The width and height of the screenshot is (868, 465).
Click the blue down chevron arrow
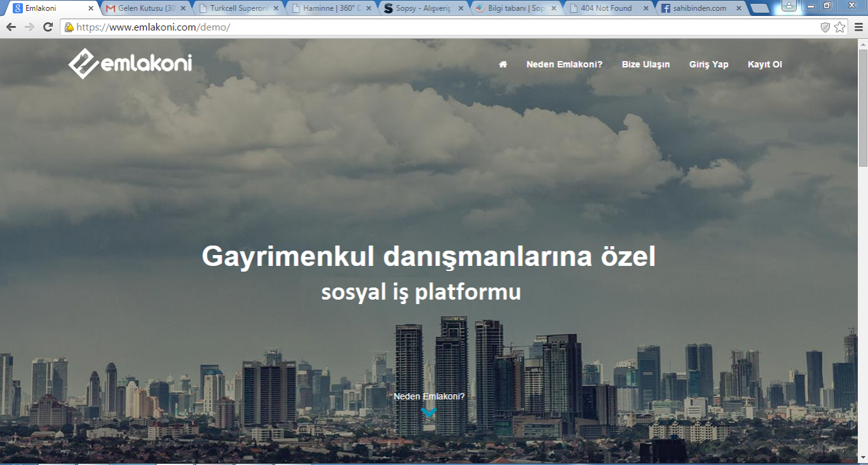coord(429,412)
